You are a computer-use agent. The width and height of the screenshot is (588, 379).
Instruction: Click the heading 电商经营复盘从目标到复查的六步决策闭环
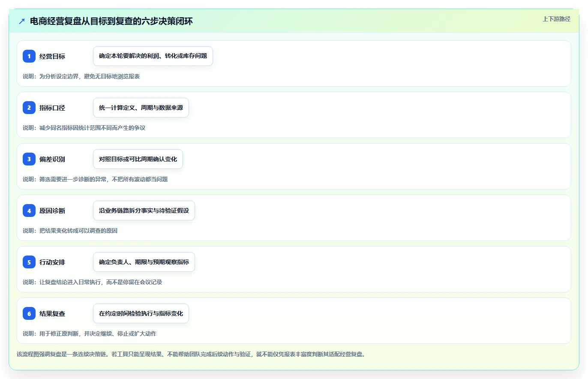pos(111,21)
